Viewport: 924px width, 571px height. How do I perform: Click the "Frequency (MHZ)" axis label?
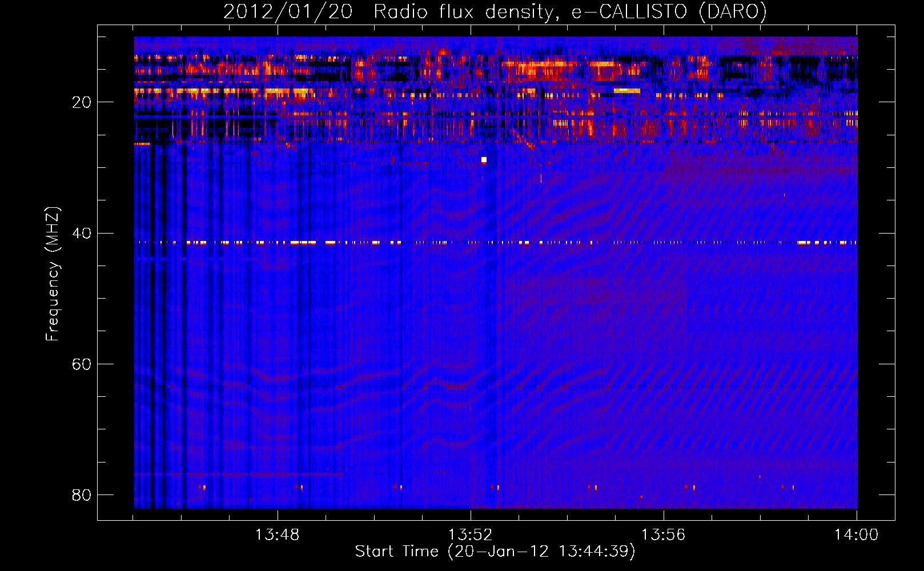(52, 274)
